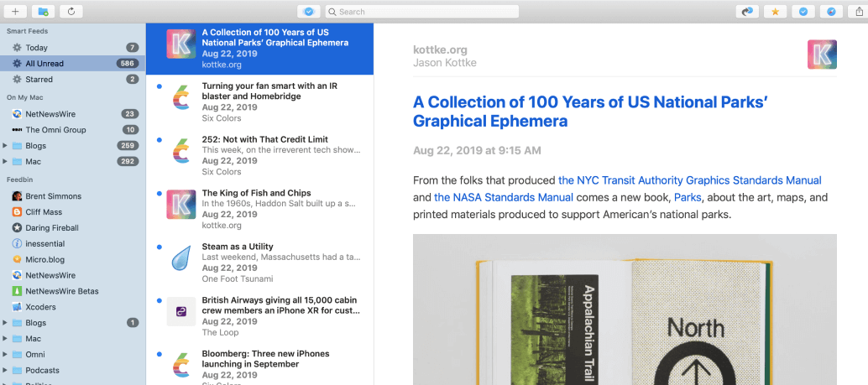Click the Feedbin section header
The height and width of the screenshot is (385, 868).
pos(19,179)
